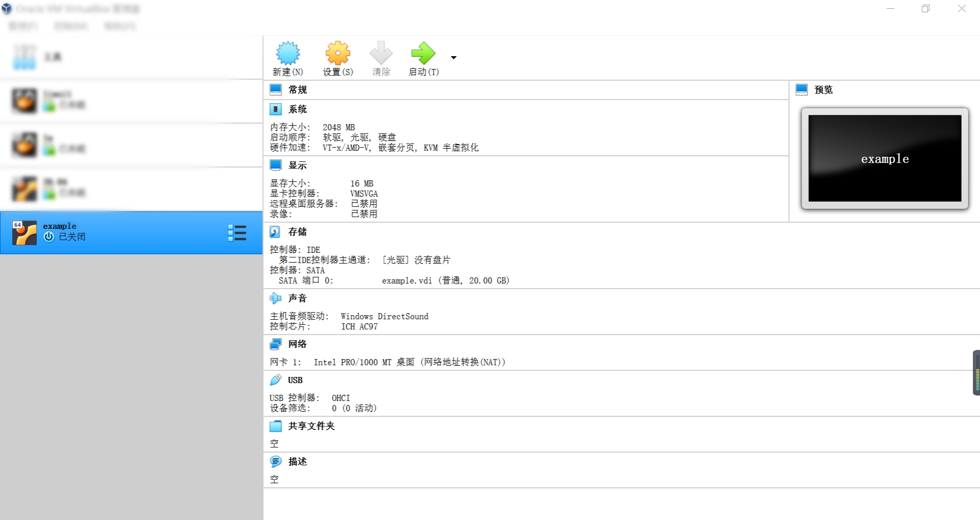Click the VMSVGA graphics controller value
Viewport: 980px width, 520px height.
(364, 194)
